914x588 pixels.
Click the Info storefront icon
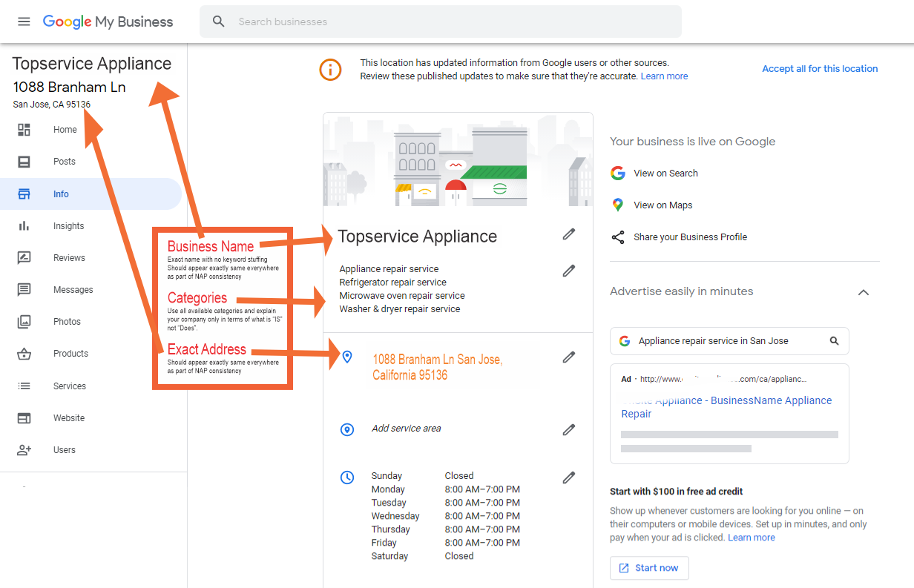coord(24,194)
